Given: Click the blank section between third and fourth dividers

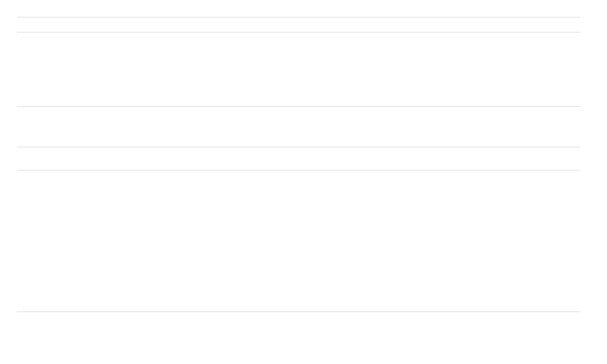Looking at the screenshot, I should pos(298,127).
